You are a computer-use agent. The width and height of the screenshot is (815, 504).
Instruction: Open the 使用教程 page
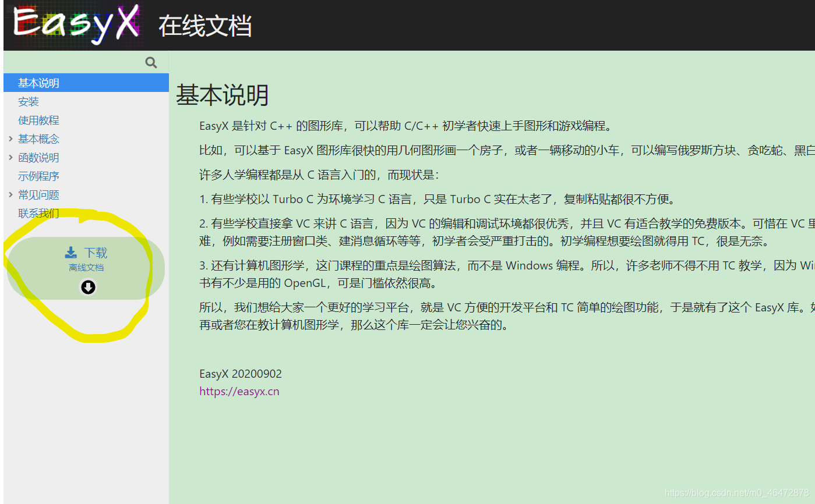click(x=38, y=120)
